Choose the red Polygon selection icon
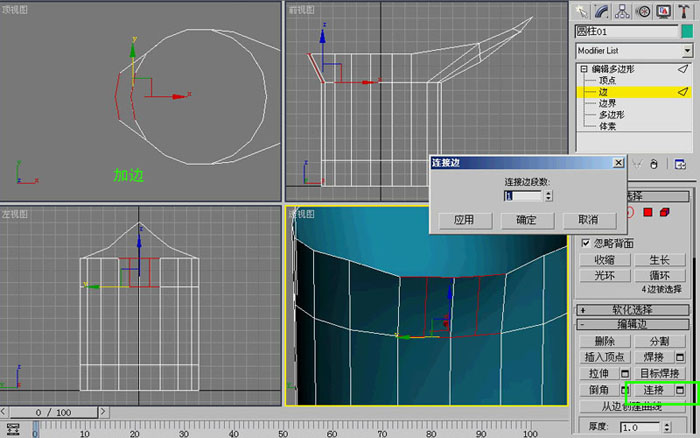 pos(648,212)
